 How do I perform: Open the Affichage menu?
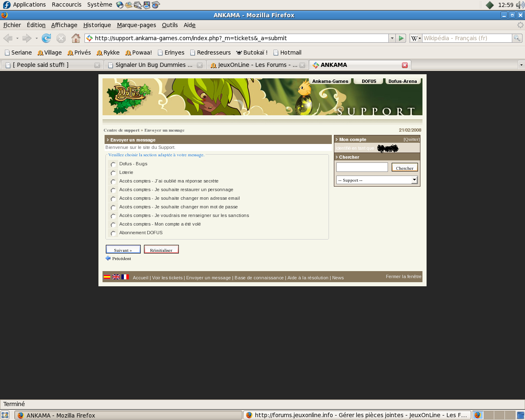coord(64,25)
